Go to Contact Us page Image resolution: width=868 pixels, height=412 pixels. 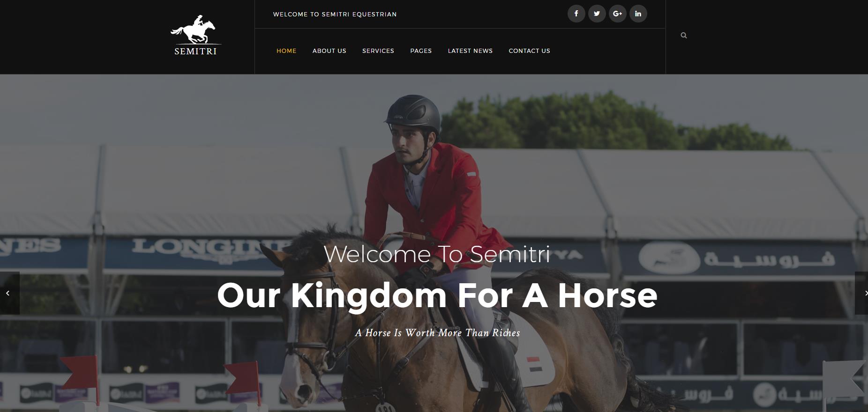(x=529, y=51)
